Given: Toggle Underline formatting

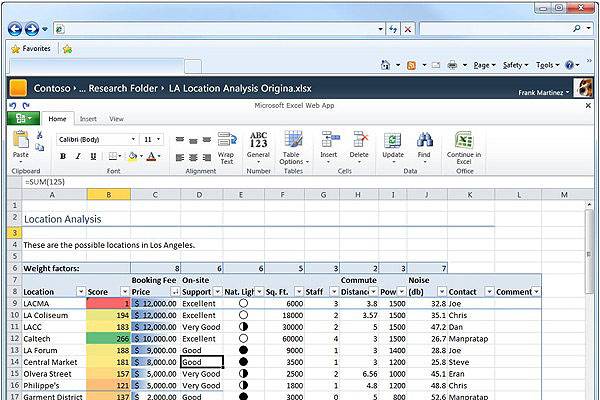Looking at the screenshot, I should tap(93, 156).
